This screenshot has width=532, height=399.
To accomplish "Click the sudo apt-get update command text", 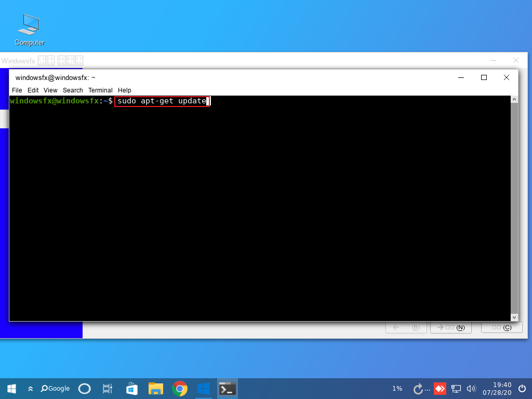I will (x=162, y=101).
